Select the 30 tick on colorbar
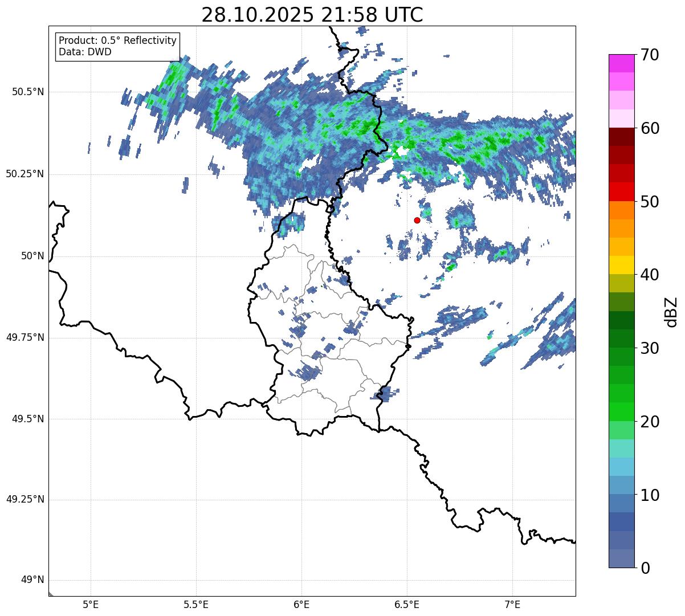Viewport: 685px width, 616px height. (x=649, y=348)
